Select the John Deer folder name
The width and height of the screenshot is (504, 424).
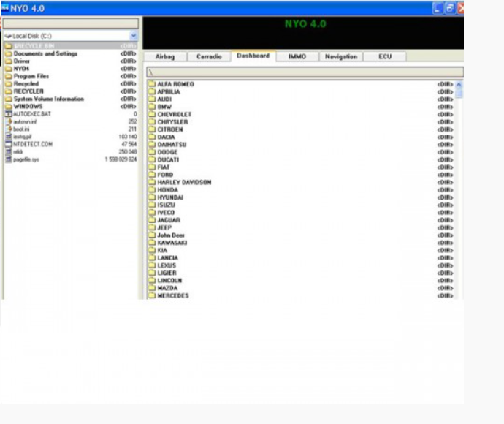171,235
